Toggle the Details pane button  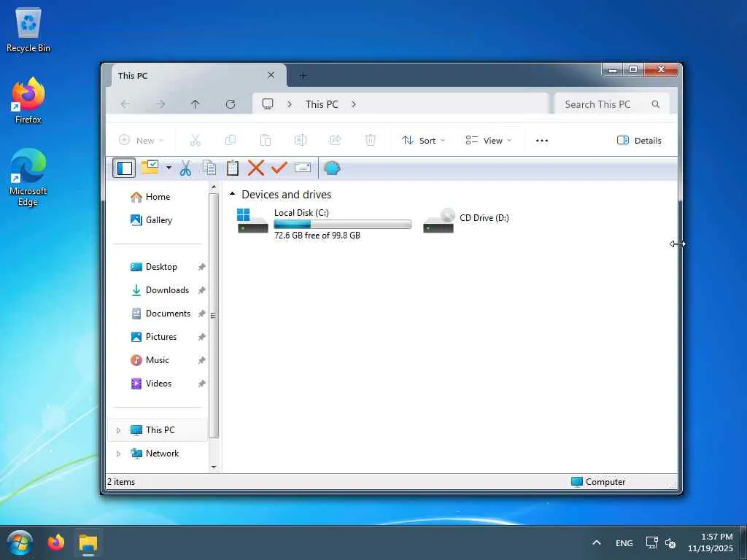pyautogui.click(x=639, y=141)
